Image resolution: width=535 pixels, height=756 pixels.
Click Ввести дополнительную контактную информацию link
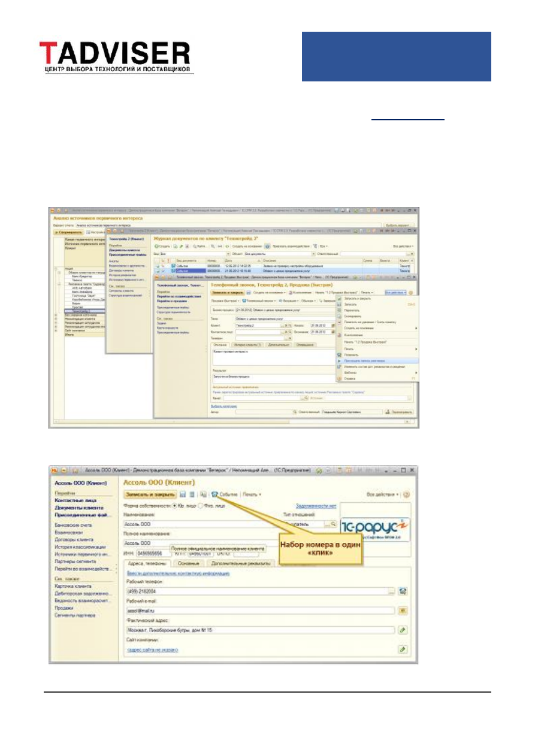(178, 573)
